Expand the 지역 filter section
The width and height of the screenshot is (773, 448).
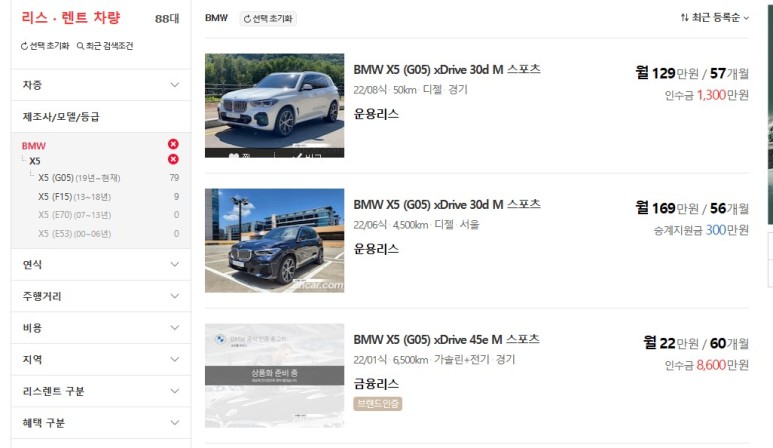[101, 359]
